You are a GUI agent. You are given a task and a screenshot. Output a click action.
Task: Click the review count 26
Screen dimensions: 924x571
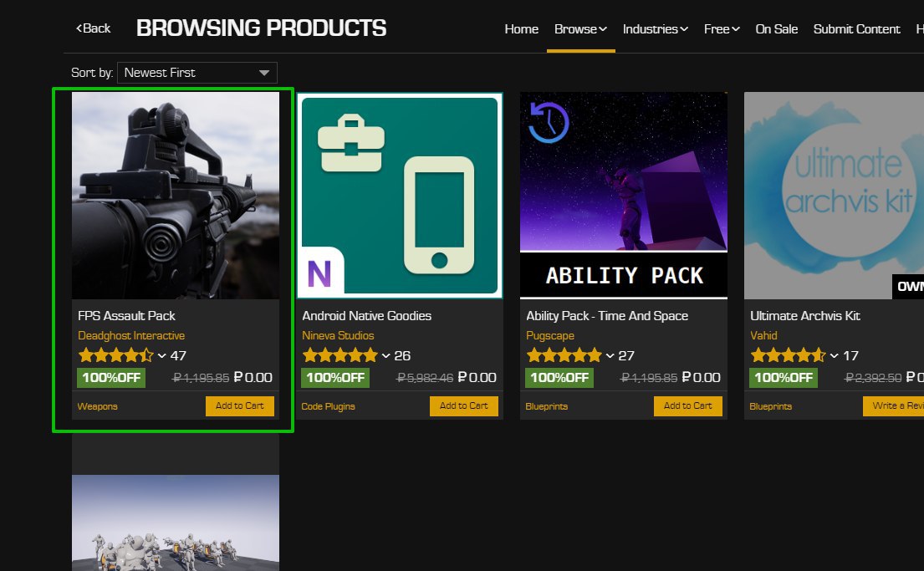tap(402, 356)
